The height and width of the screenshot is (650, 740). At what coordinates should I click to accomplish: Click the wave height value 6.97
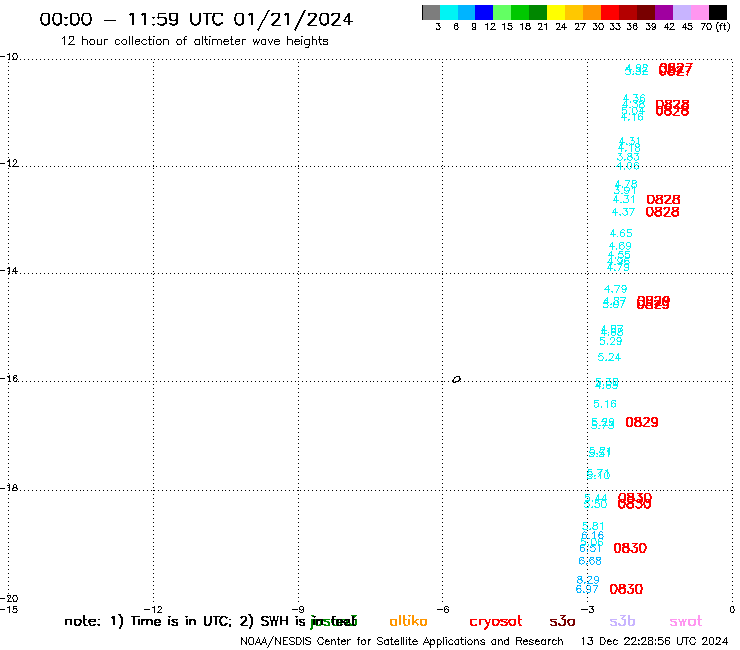click(x=587, y=590)
